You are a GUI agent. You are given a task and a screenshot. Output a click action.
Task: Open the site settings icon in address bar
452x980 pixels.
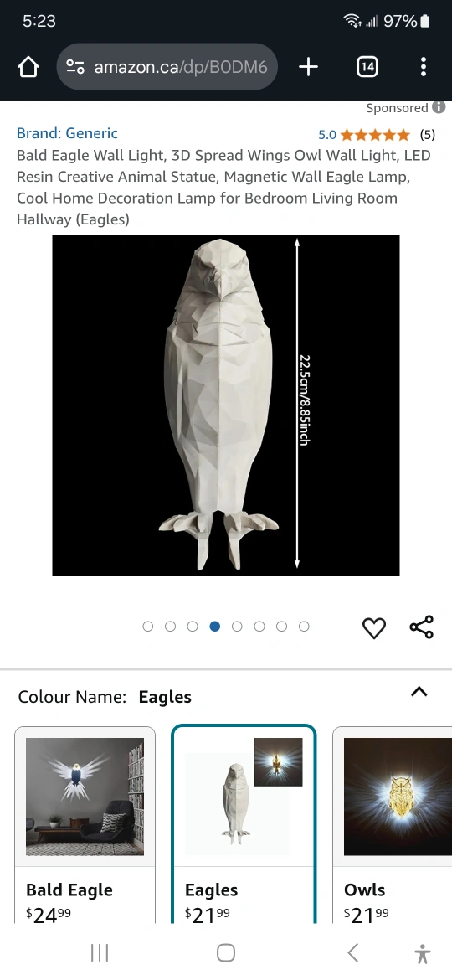pos(75,67)
